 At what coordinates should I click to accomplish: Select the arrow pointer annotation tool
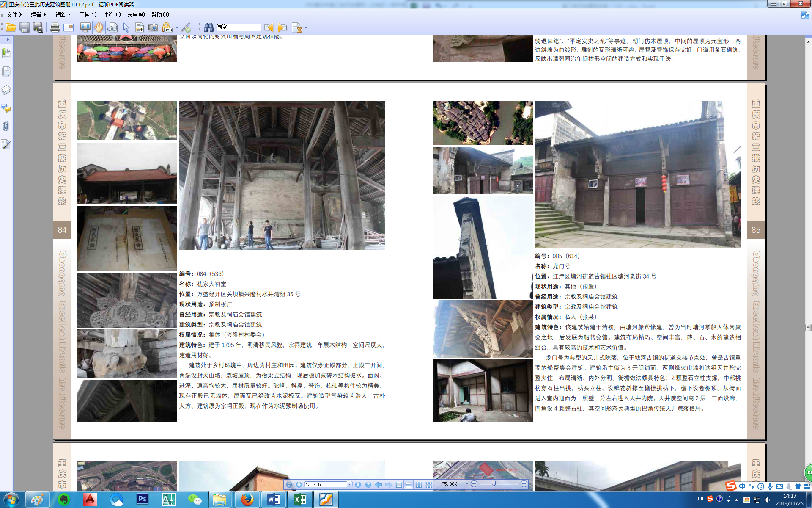pyautogui.click(x=126, y=28)
